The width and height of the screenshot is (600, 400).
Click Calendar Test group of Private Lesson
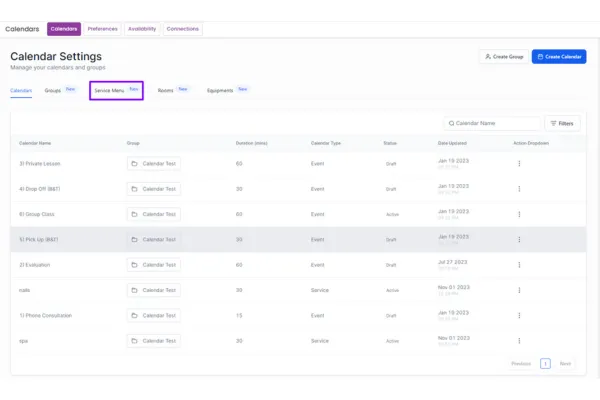coord(154,163)
